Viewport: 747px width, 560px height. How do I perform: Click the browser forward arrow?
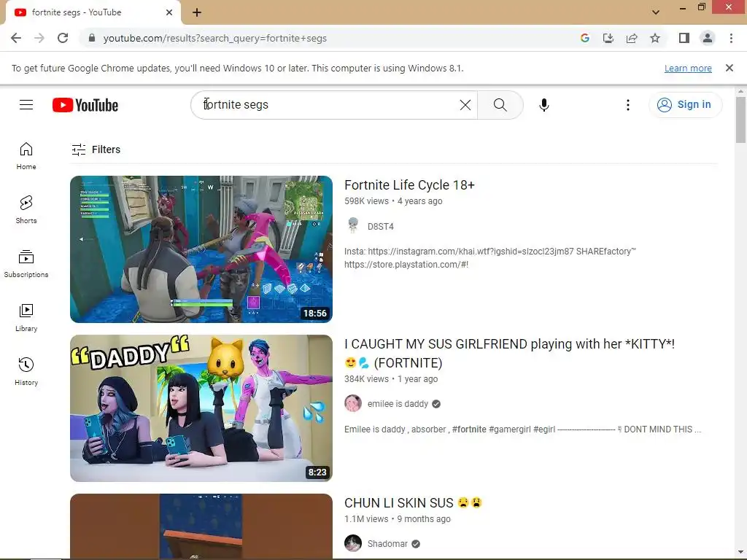[39, 38]
